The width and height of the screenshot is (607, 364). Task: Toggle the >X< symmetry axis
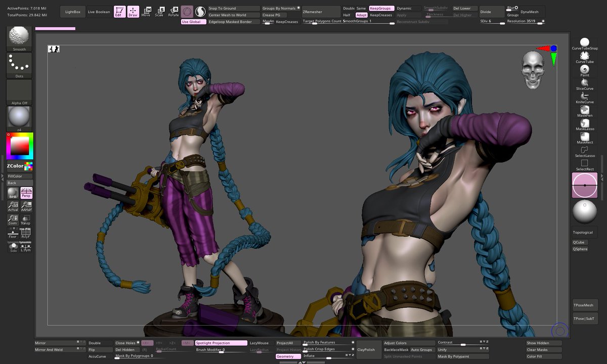point(147,343)
